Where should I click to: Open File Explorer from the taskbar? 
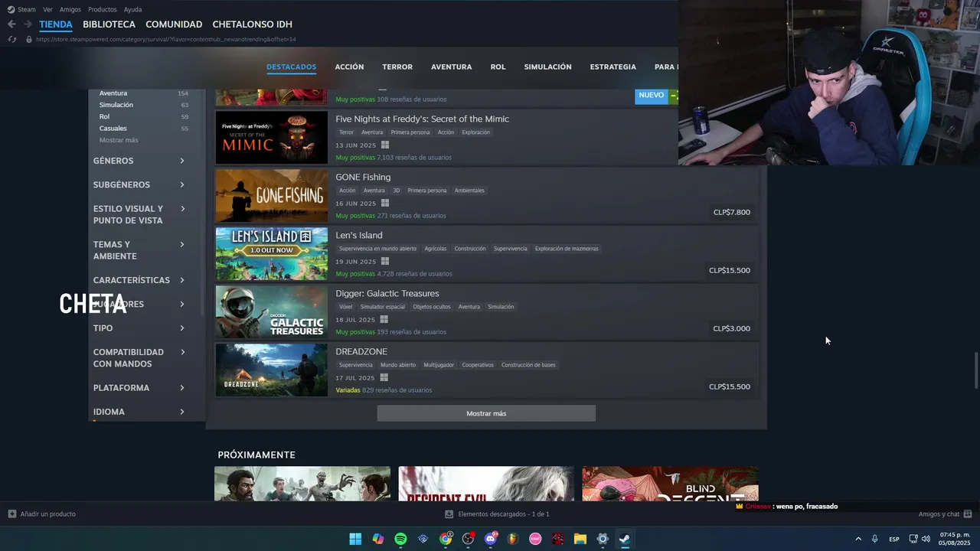(x=580, y=539)
